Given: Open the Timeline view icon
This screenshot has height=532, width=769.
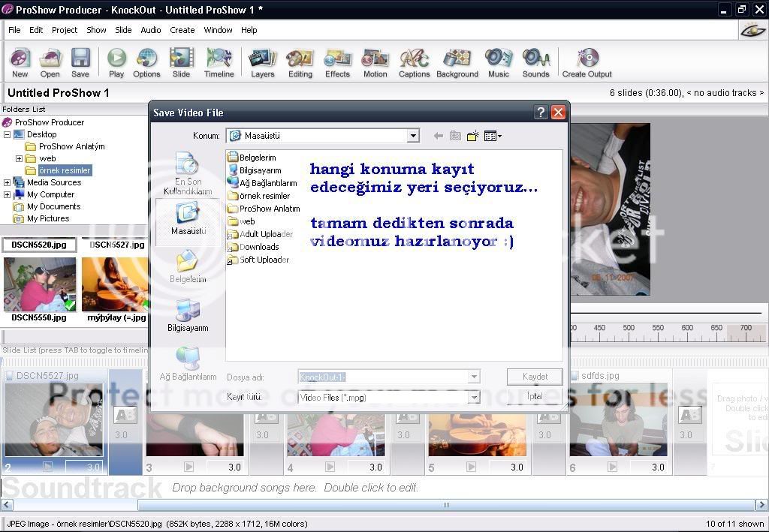Looking at the screenshot, I should pos(219,59).
